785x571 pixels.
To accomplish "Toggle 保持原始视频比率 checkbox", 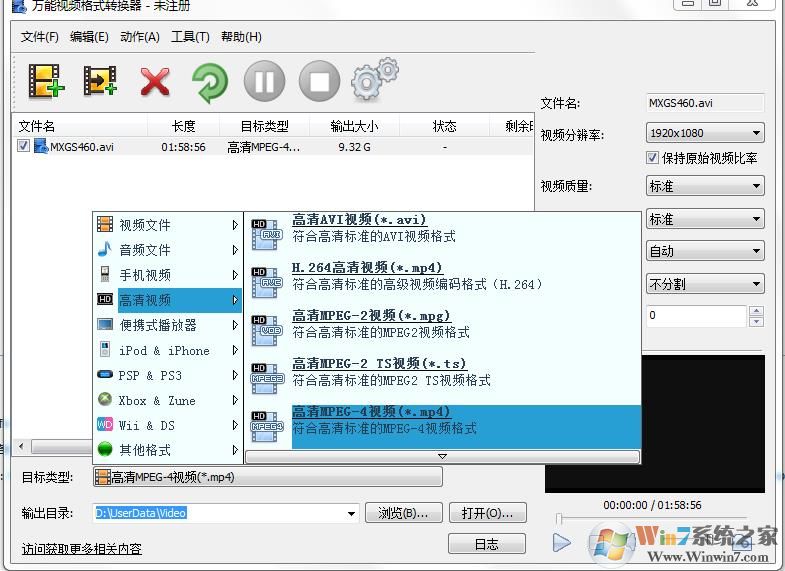I will [x=651, y=158].
